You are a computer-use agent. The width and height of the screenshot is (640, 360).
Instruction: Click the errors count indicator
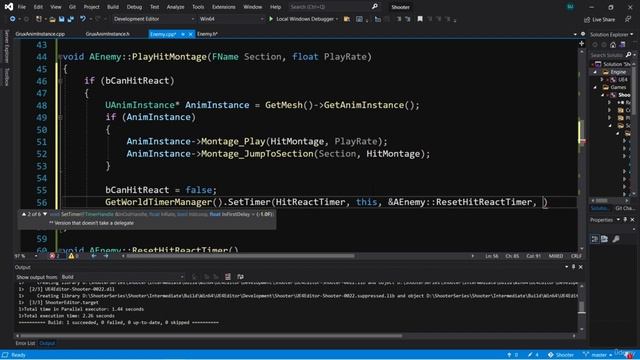point(55,256)
